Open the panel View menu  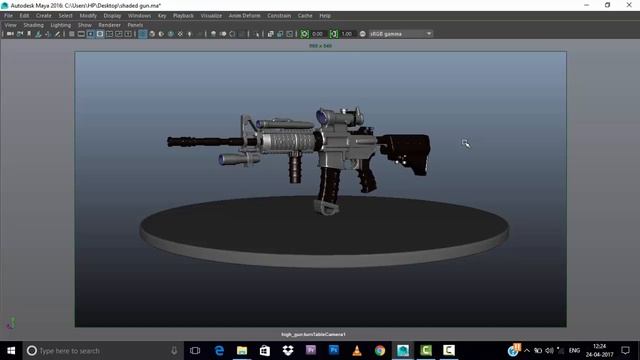(11, 25)
